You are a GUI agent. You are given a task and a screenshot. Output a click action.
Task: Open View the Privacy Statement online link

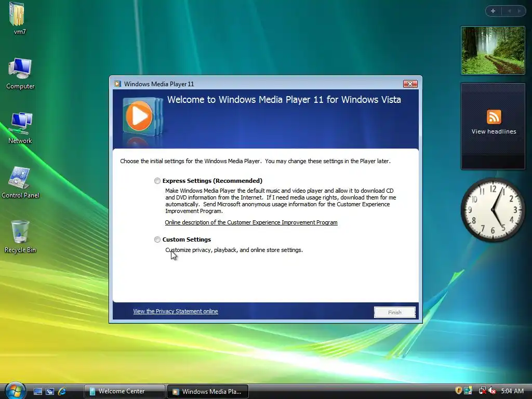click(176, 312)
